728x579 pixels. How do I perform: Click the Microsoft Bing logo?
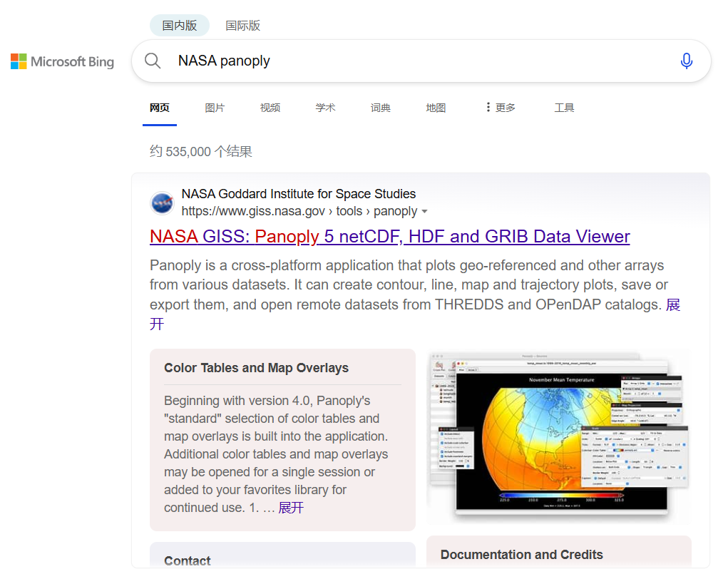62,61
